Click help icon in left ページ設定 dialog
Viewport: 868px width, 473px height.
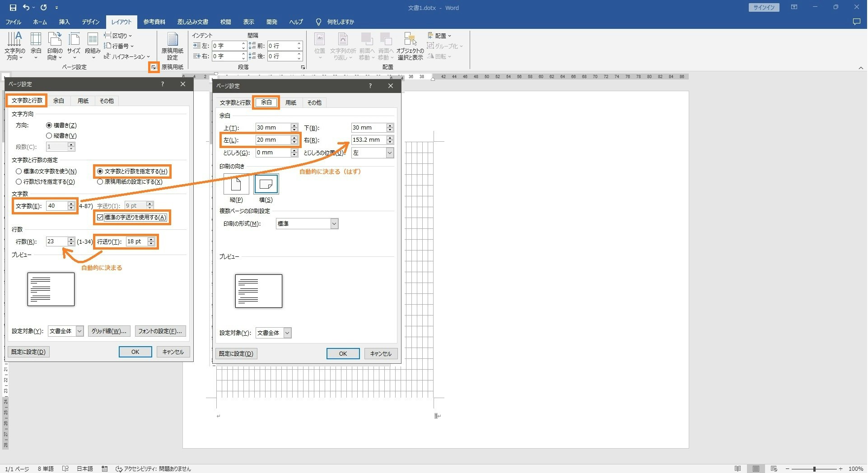coord(163,84)
